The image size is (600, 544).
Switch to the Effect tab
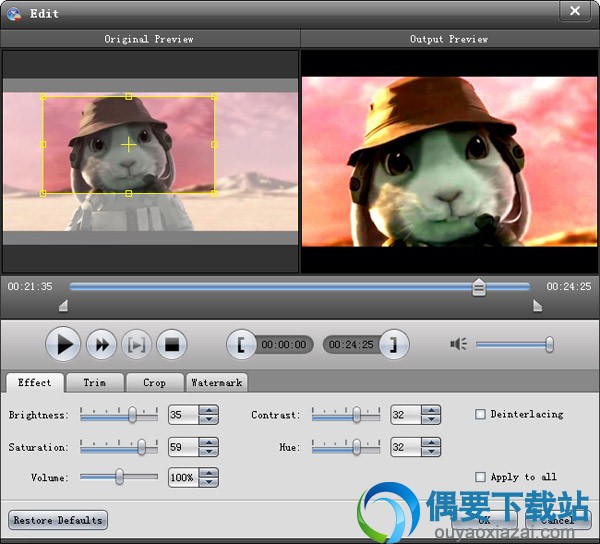click(34, 382)
